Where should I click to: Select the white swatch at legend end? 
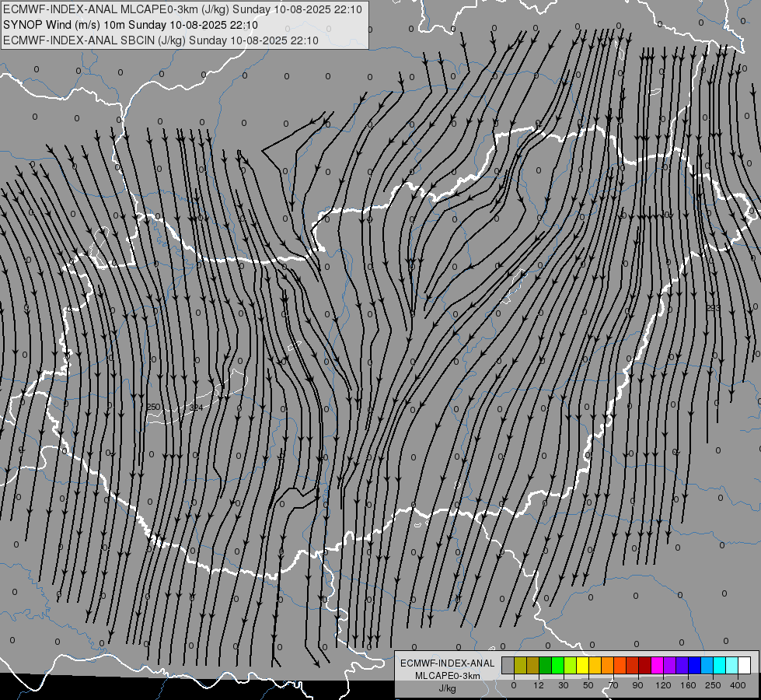pos(745,665)
